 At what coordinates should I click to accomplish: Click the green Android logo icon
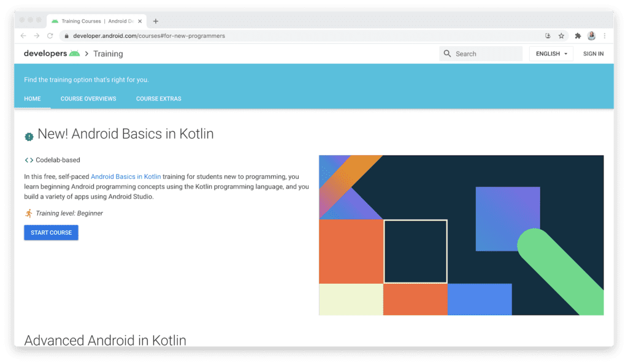point(74,53)
